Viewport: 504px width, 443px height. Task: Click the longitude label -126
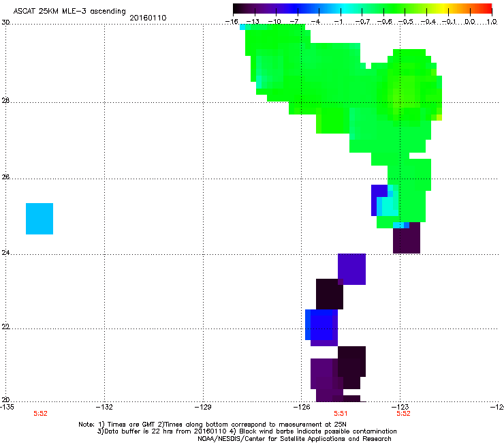pyautogui.click(x=302, y=407)
